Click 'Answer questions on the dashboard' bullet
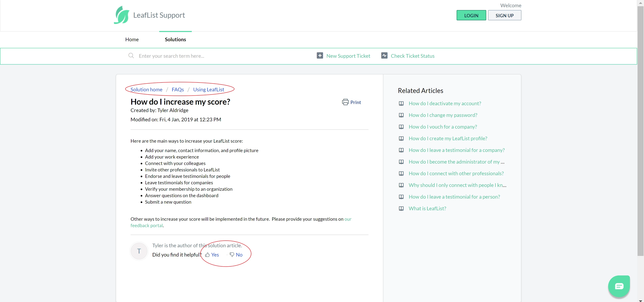 (182, 196)
